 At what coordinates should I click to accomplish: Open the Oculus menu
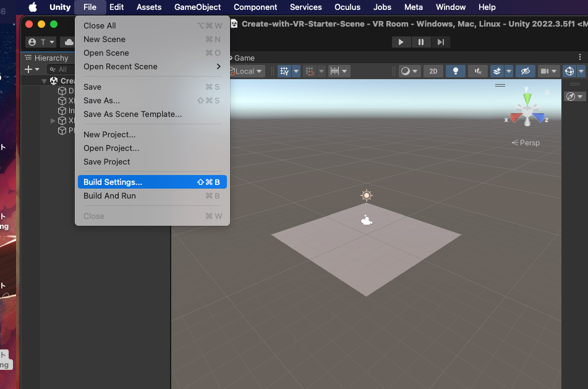(347, 7)
